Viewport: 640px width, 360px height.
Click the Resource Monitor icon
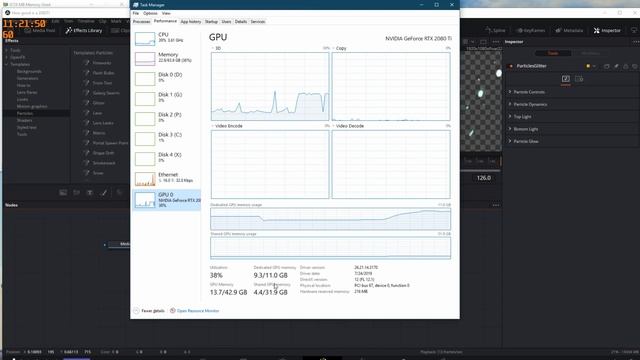(x=173, y=311)
